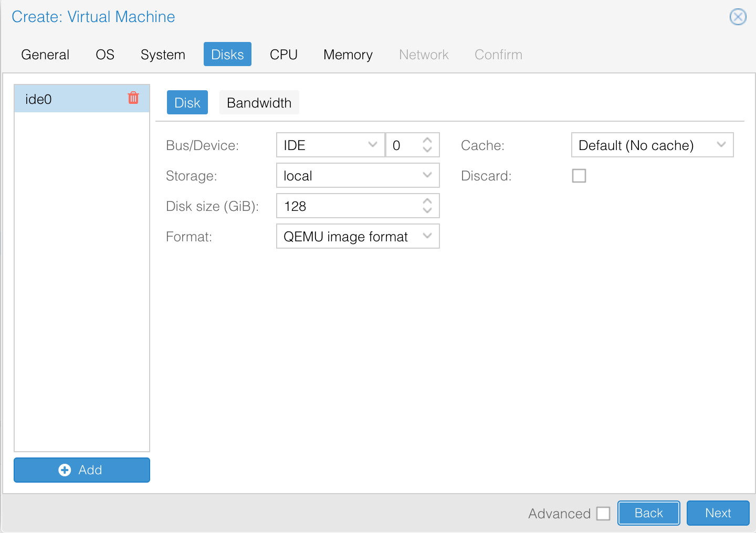Screen dimensions: 756x533
Task: Add a new disk
Action: pyautogui.click(x=82, y=470)
